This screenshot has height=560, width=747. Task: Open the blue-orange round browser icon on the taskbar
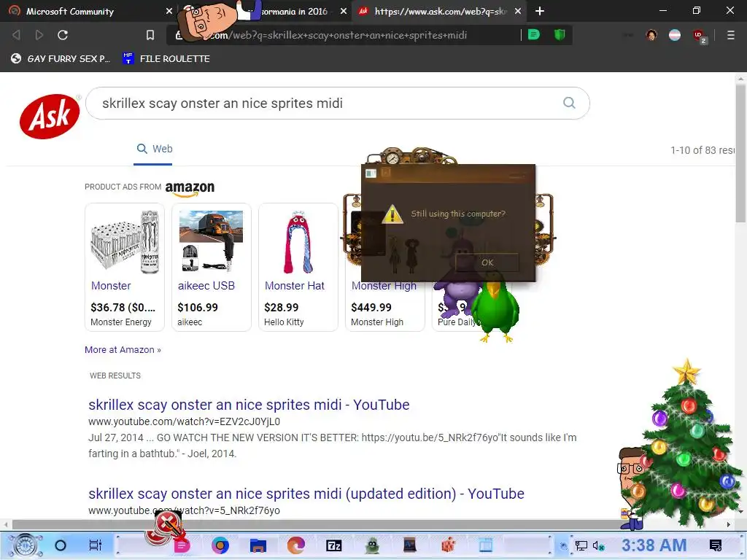[220, 545]
